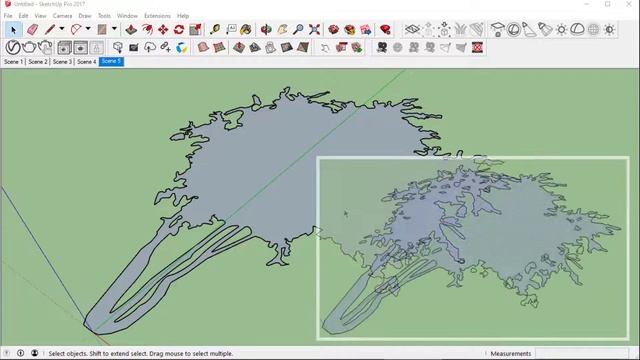This screenshot has width=640, height=360.
Task: Open the View menu
Action: 40,16
